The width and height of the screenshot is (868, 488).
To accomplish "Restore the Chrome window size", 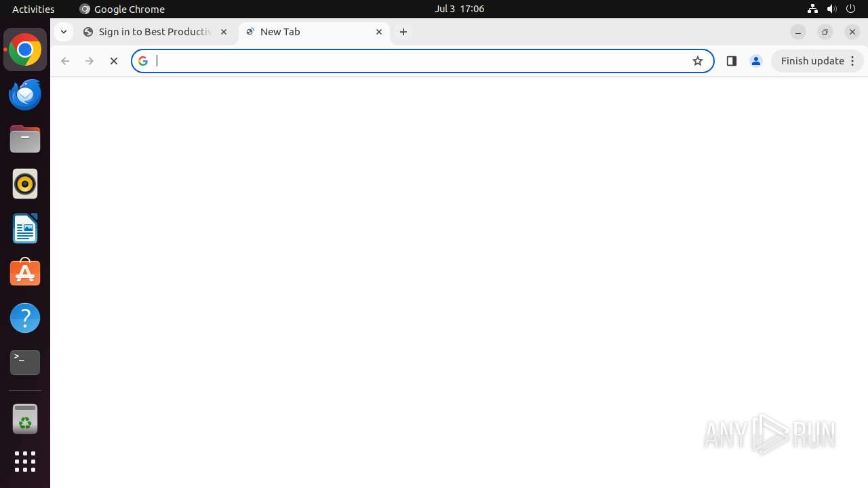I will point(825,32).
